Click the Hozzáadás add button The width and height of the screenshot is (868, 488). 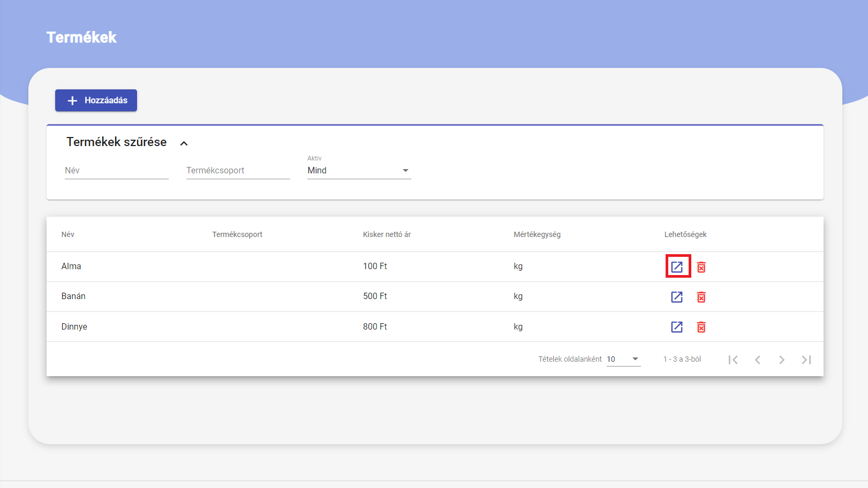click(96, 101)
